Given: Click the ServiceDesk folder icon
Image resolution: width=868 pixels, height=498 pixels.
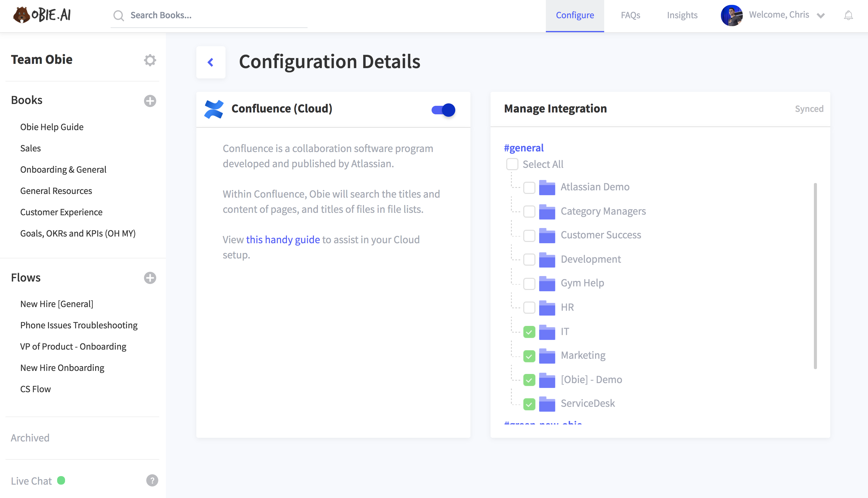Looking at the screenshot, I should tap(547, 404).
